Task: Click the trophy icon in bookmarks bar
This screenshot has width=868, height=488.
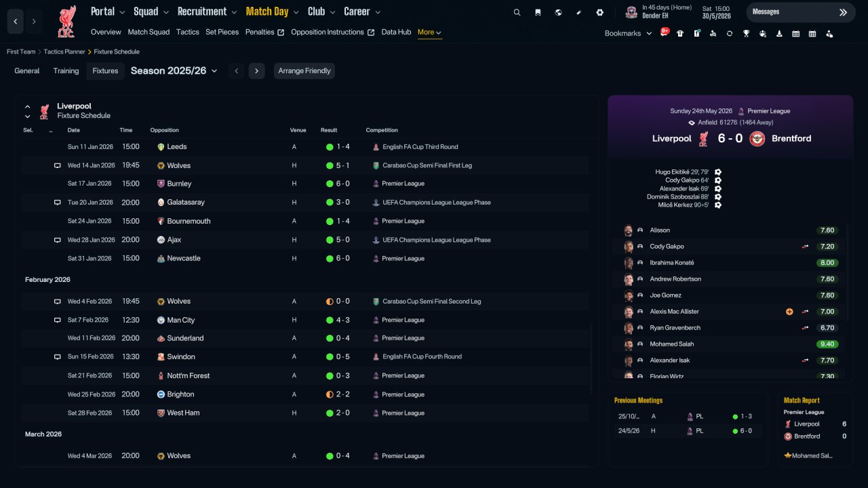Action: [x=746, y=33]
